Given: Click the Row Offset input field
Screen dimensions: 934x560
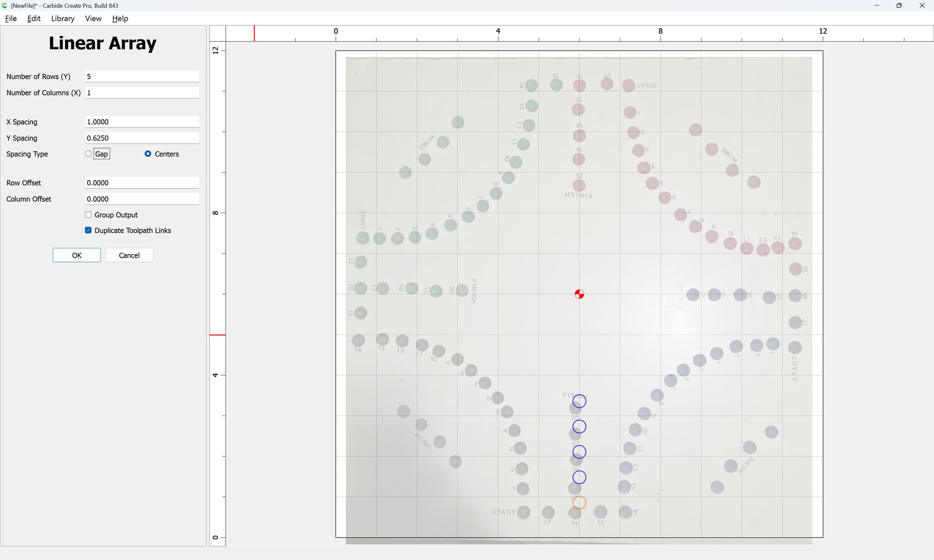Looking at the screenshot, I should click(142, 183).
